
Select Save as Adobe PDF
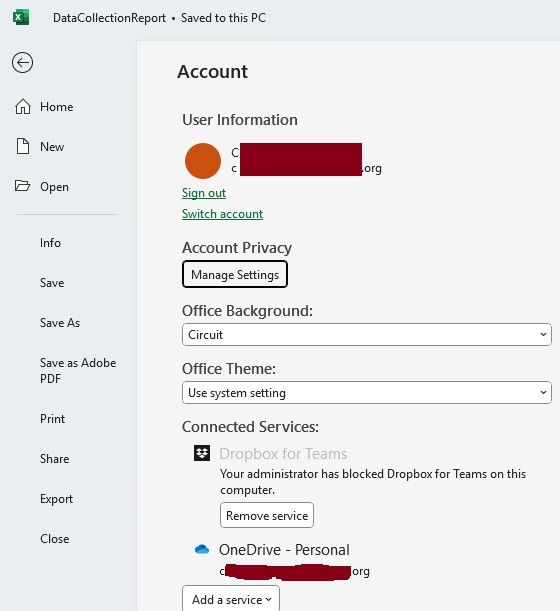78,371
